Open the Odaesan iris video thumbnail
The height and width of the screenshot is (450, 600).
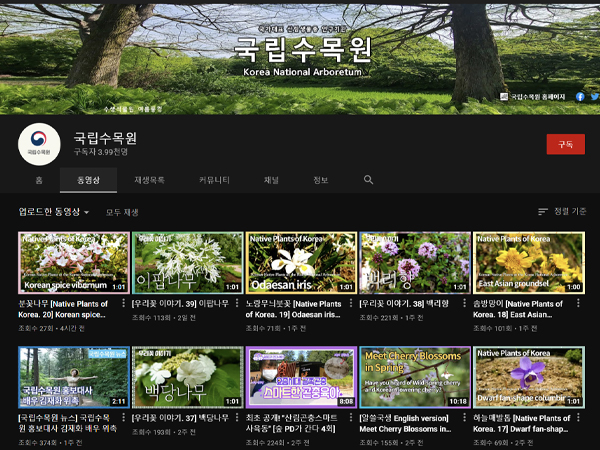301,262
